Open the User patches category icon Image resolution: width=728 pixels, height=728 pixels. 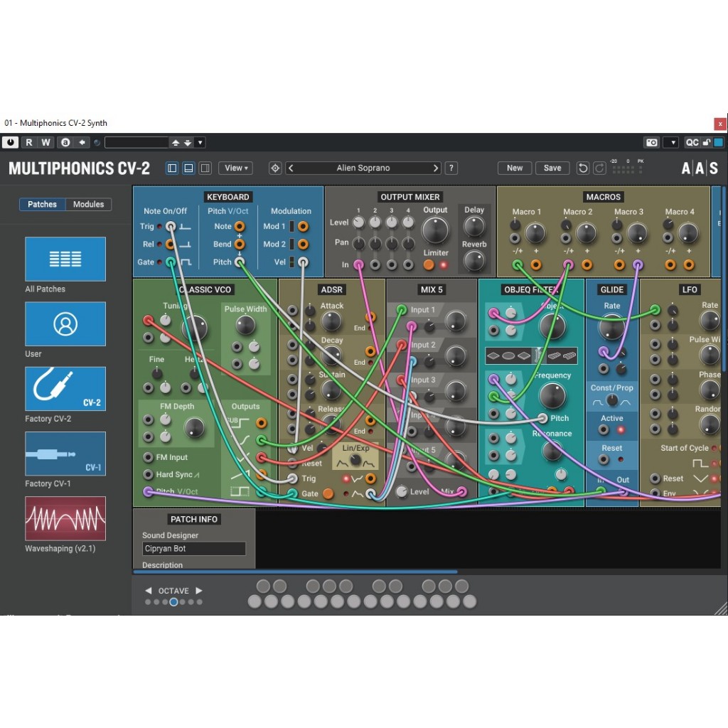point(65,324)
